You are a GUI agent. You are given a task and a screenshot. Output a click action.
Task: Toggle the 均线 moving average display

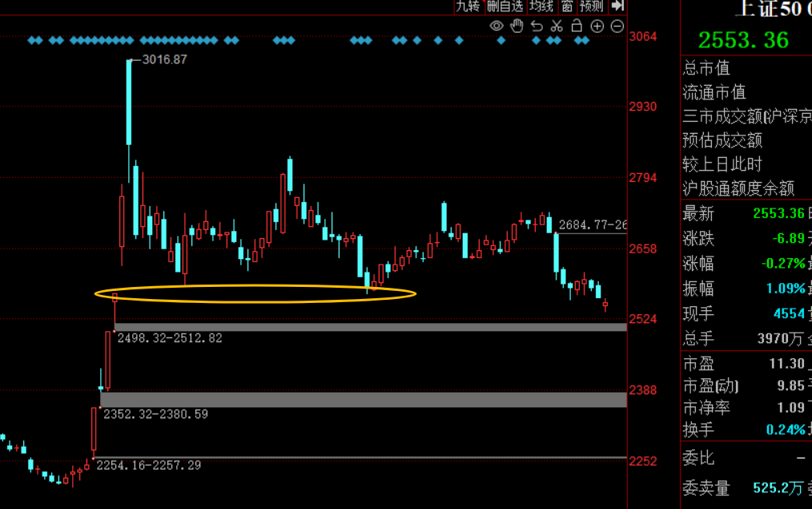pos(541,6)
